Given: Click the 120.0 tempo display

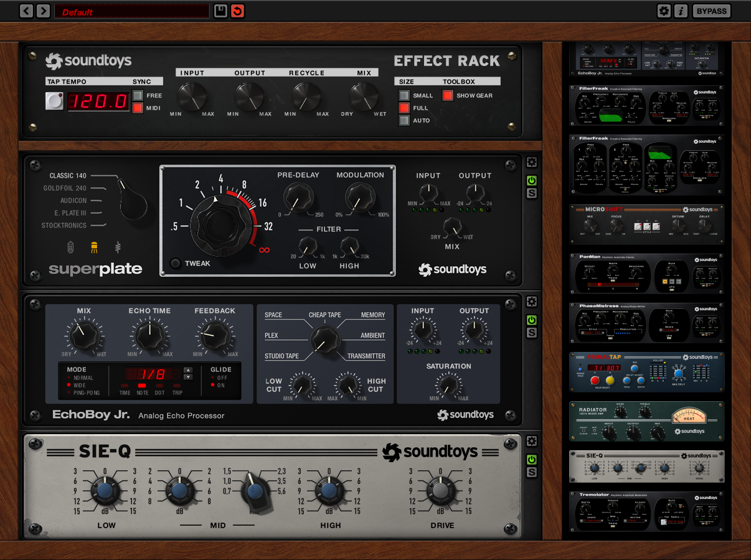Looking at the screenshot, I should pyautogui.click(x=98, y=101).
